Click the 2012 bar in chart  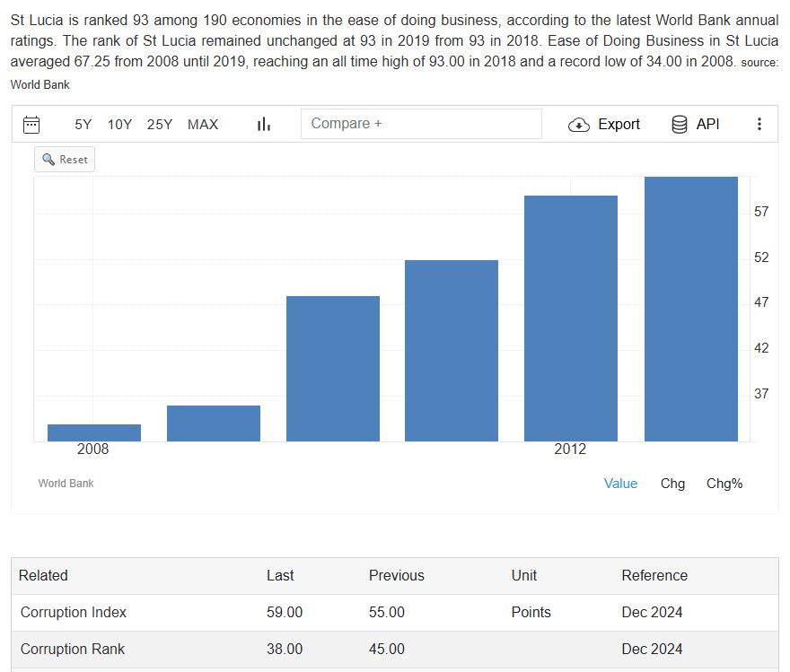[x=571, y=319]
